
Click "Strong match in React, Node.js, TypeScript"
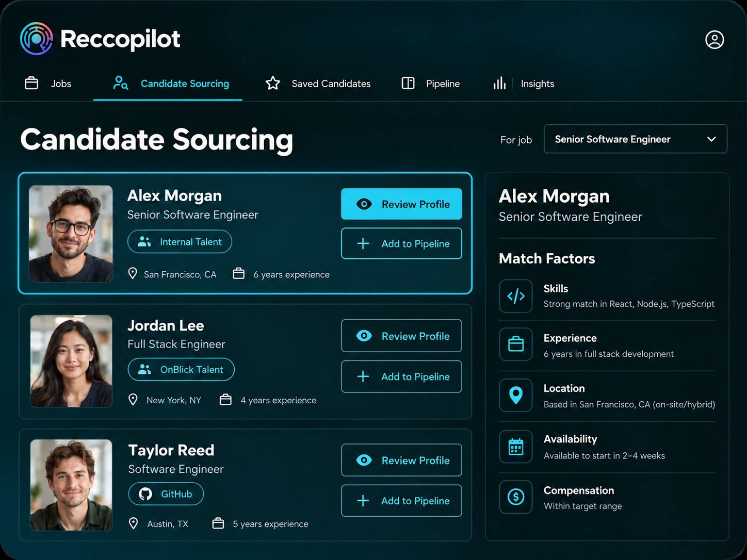629,304
